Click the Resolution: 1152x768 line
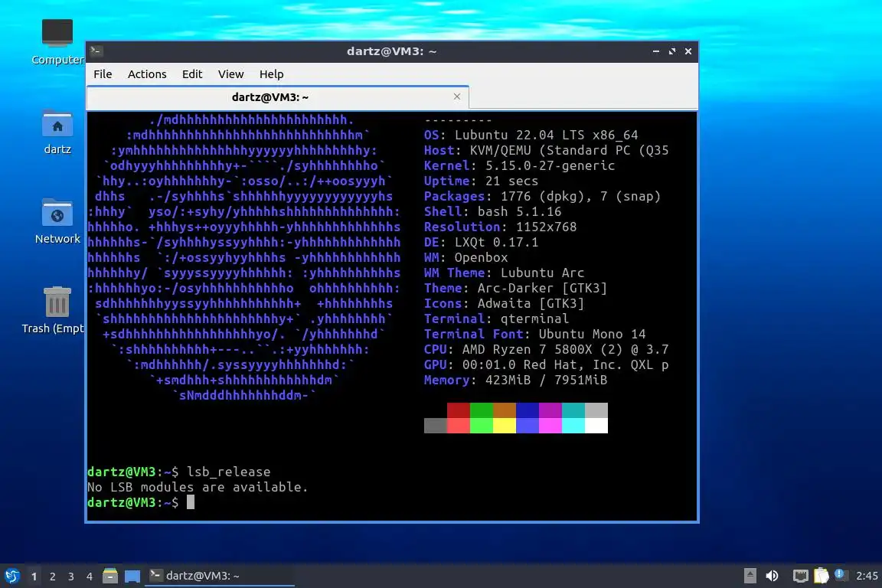Screen dimensions: 882x588 click(x=500, y=227)
